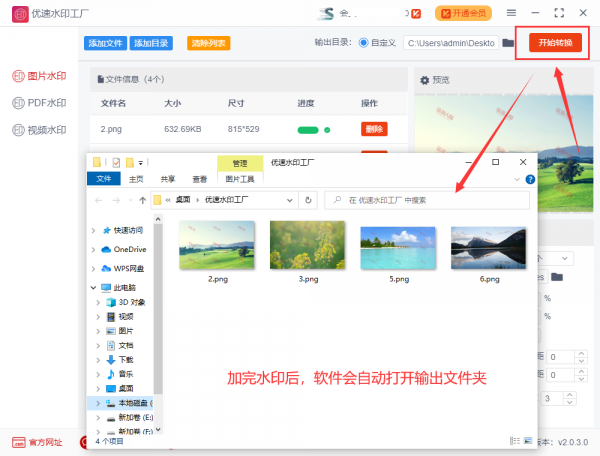Click the 优速水印工厂 app logo icon
Viewport: 600px width, 456px height.
20,14
